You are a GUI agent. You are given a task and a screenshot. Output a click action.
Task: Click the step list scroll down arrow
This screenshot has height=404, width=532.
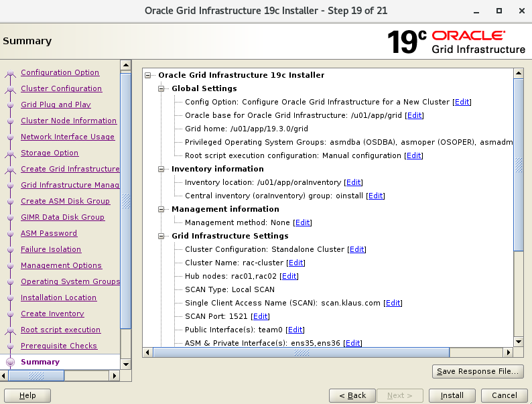tap(125, 364)
